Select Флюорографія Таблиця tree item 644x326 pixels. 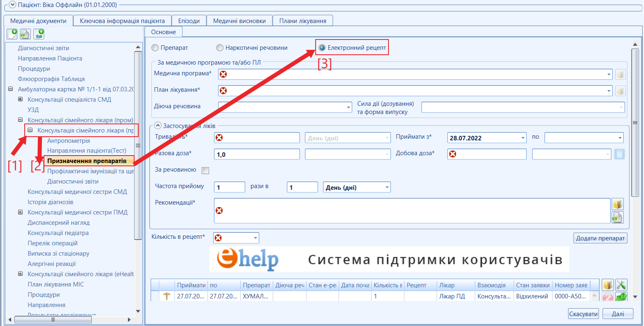pyautogui.click(x=51, y=79)
